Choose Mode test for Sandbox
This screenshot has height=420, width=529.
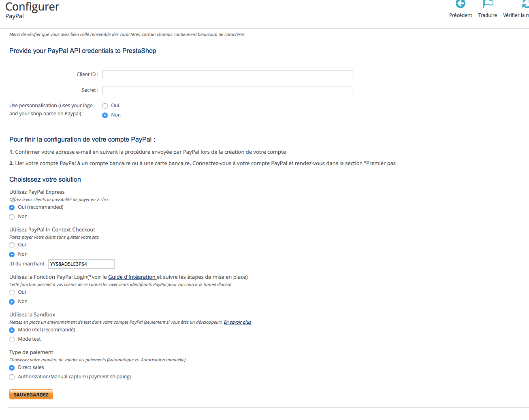[12, 339]
